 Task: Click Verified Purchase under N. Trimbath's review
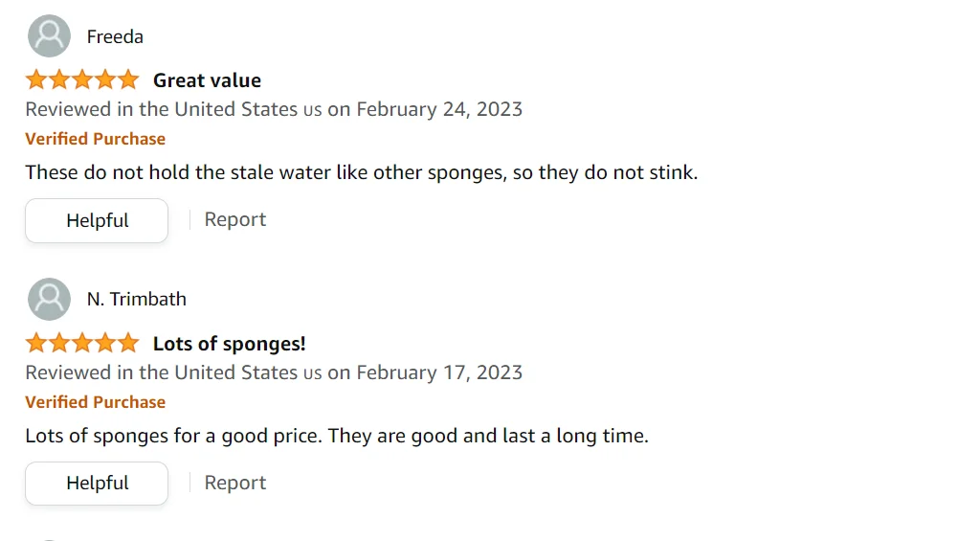coord(95,402)
